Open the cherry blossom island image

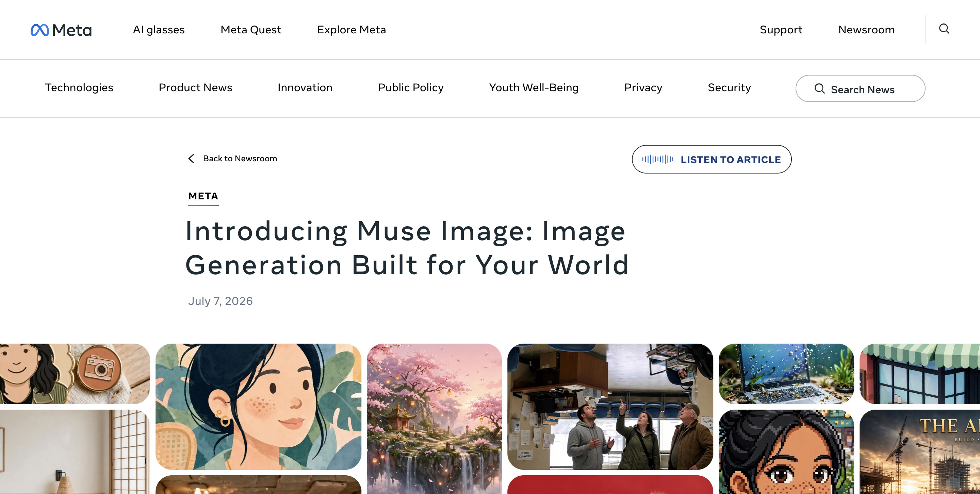coord(434,419)
